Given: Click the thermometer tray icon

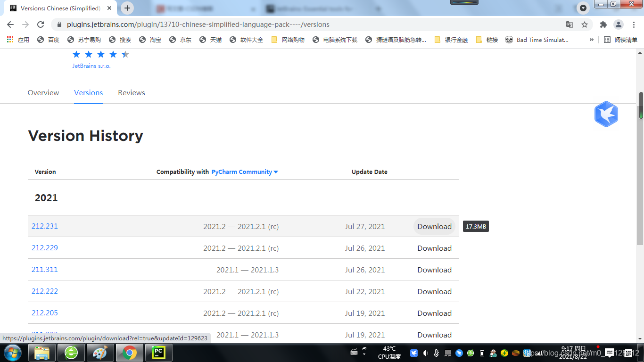Looking at the screenshot, I should pyautogui.click(x=437, y=353).
